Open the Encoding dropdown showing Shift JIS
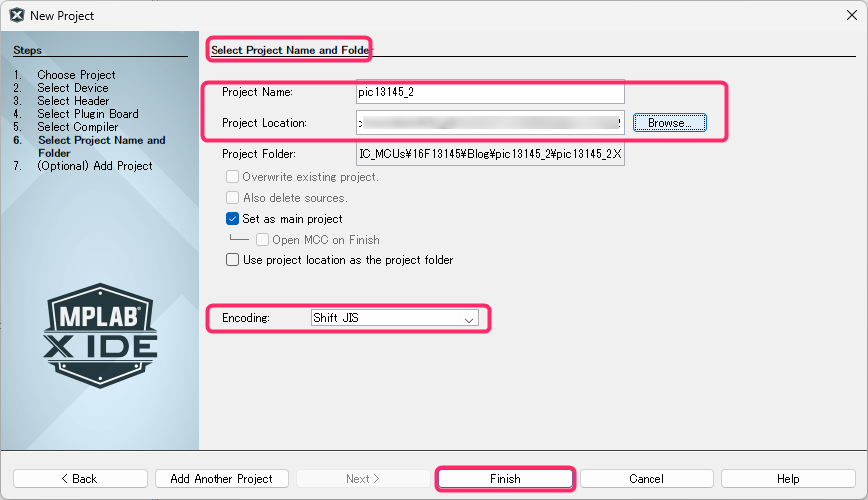868x500 pixels. point(394,319)
